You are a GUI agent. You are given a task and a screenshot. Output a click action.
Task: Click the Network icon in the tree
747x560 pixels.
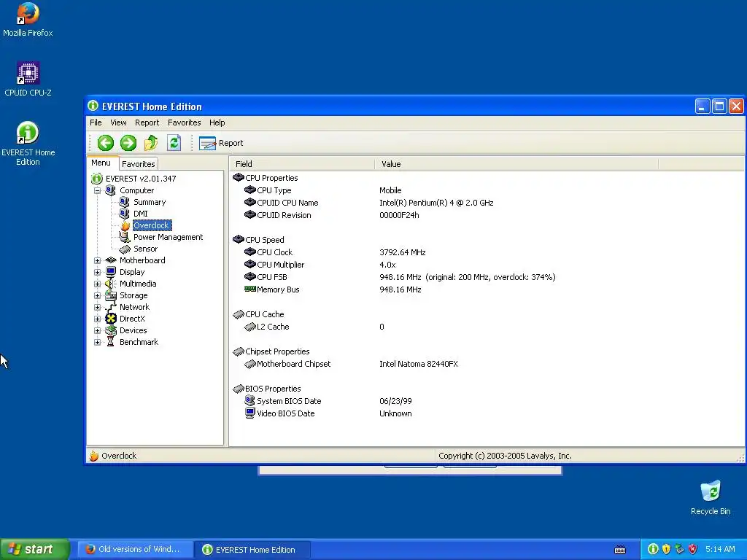pos(111,307)
